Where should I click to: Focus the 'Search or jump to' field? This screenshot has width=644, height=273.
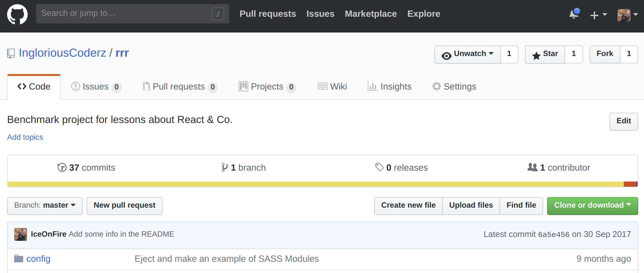pyautogui.click(x=133, y=14)
